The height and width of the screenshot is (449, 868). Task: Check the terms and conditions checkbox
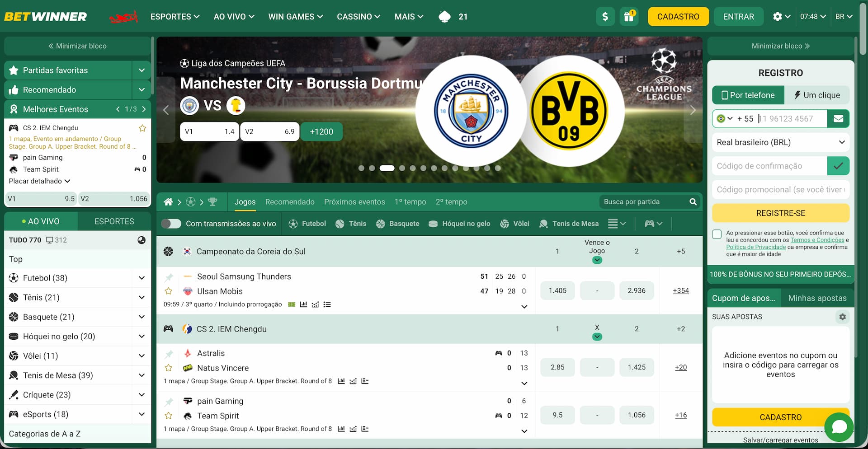[717, 234]
